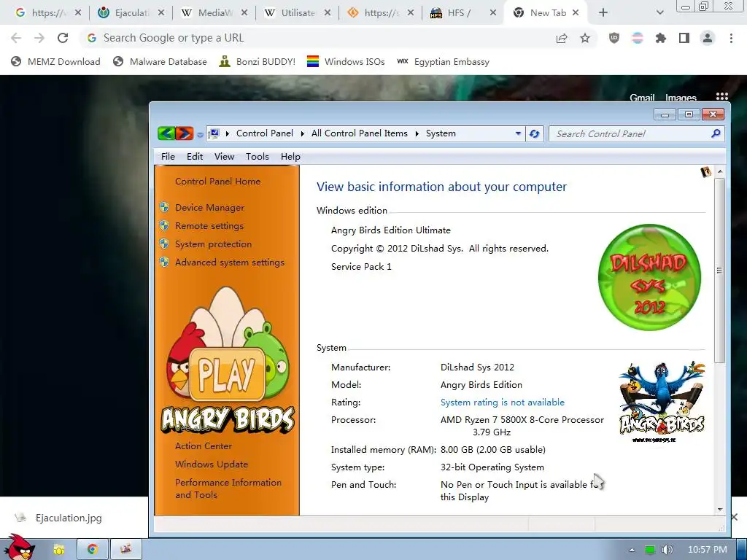The height and width of the screenshot is (560, 747).
Task: Click shield icon next to Remote settings
Action: [x=164, y=225]
